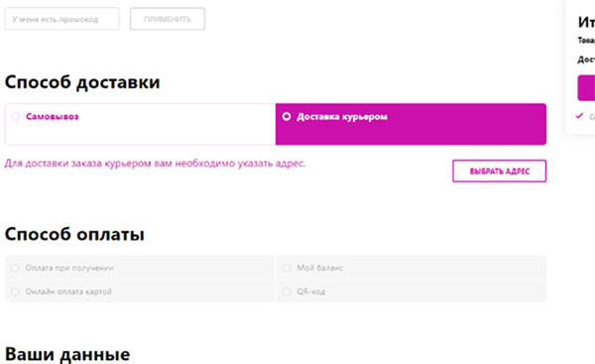Click the Способ доставки heading
Viewport: 595px width, 364px height.
[82, 82]
